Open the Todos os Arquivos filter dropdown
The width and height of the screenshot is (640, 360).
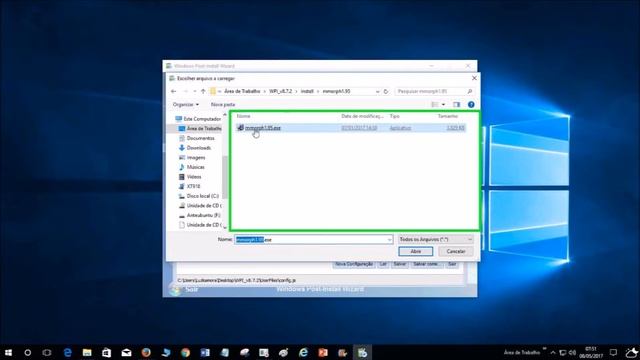point(435,239)
